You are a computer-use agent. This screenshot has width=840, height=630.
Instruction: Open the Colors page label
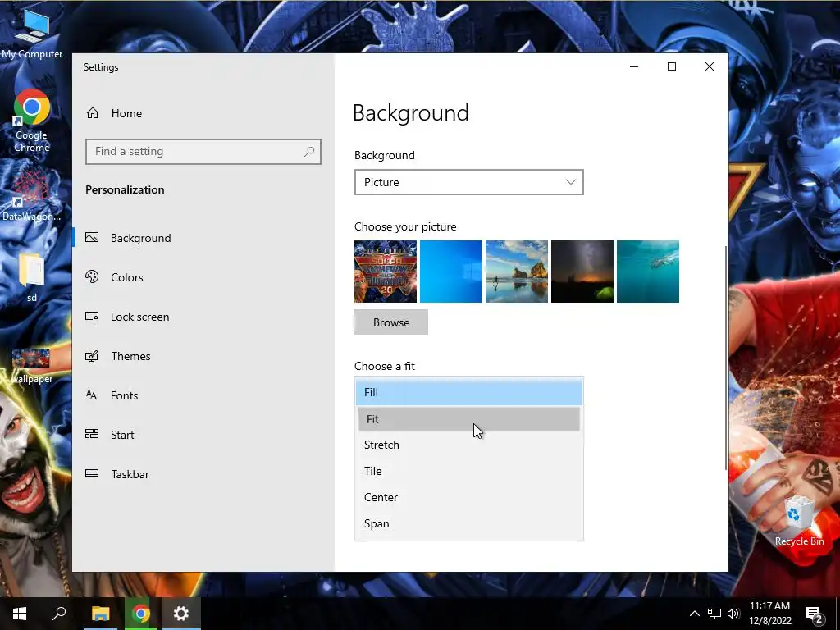click(x=127, y=277)
